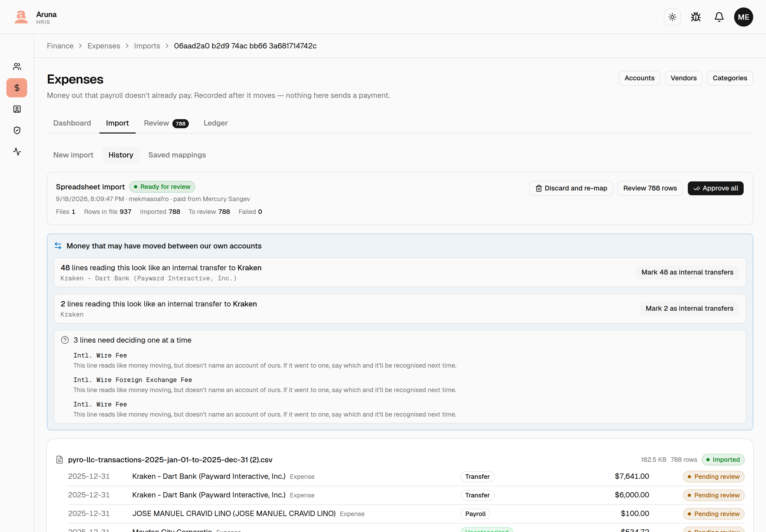766x532 pixels.
Task: Open the People section in sidebar
Action: [17, 67]
